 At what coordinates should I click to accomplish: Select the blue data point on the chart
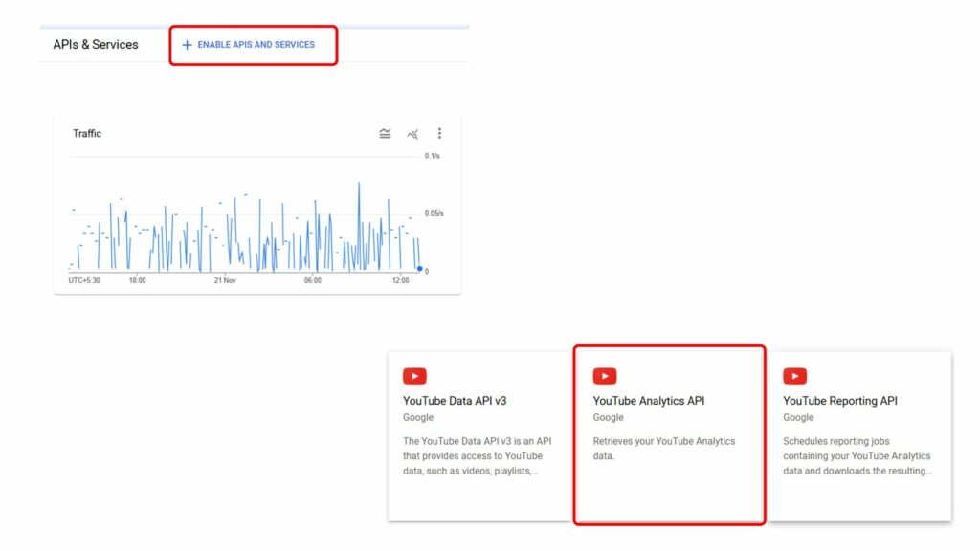coord(421,269)
